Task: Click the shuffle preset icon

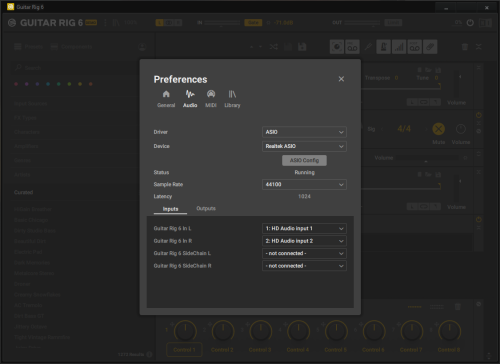Action: (274, 47)
